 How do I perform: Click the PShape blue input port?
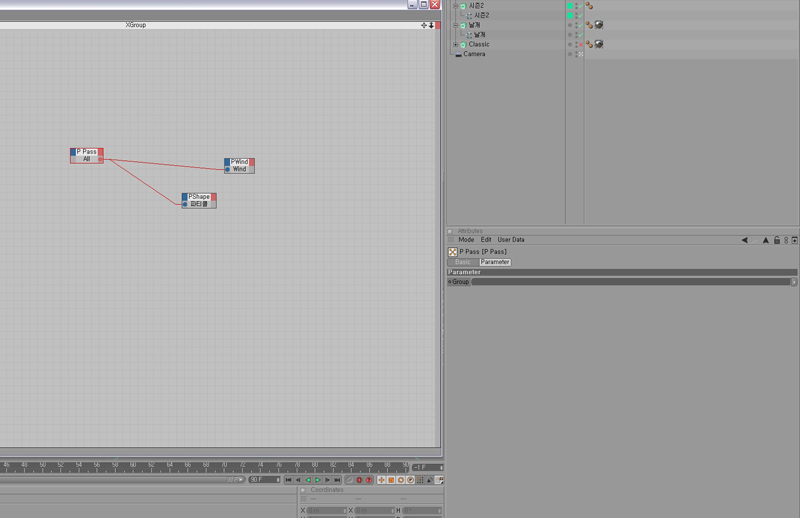click(x=185, y=204)
